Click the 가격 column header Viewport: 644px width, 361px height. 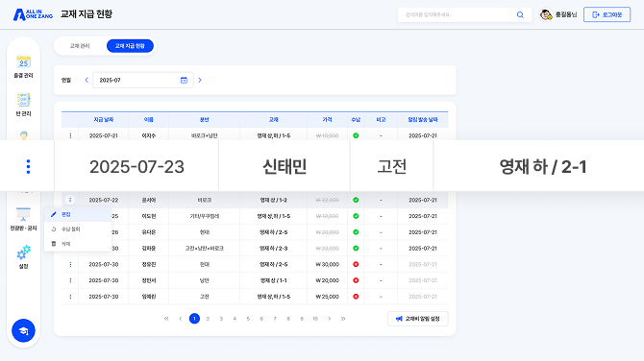coord(328,120)
